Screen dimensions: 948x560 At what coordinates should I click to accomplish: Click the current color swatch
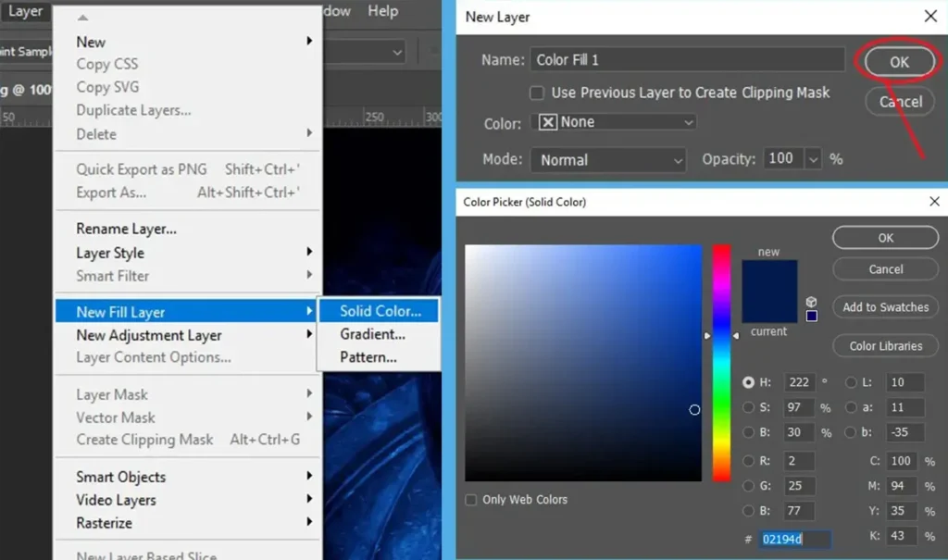click(x=769, y=307)
